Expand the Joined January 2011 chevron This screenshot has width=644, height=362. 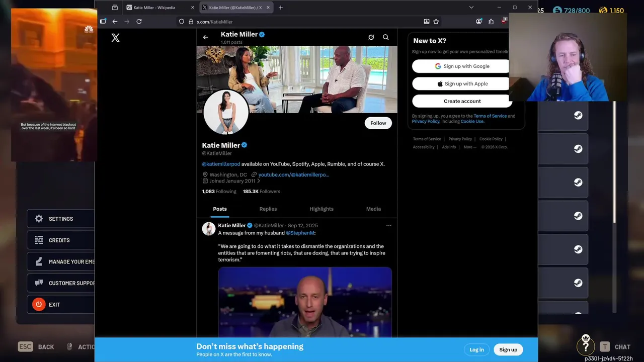259,181
